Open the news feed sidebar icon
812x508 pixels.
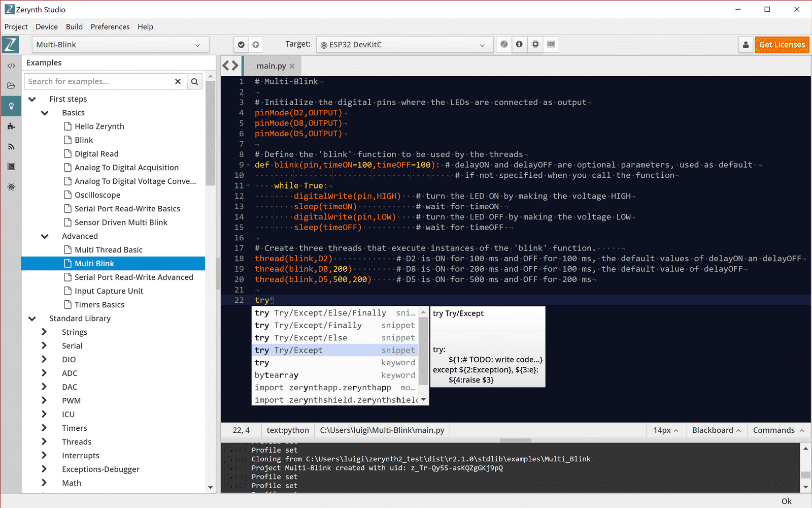11,146
